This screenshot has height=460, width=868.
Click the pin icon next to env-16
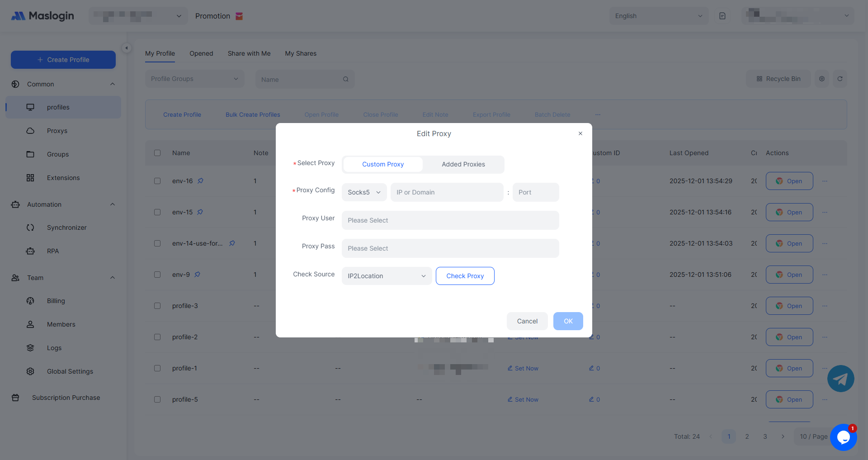(x=200, y=181)
